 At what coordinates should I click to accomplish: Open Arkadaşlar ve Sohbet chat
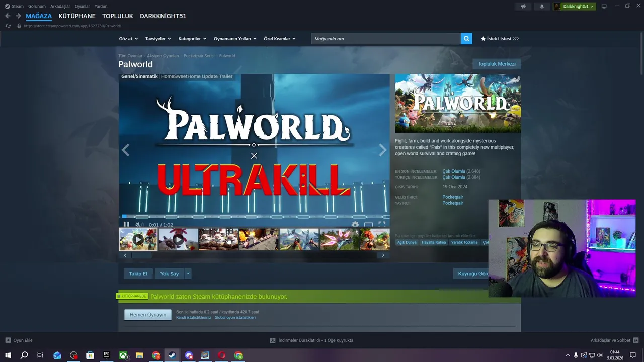(x=615, y=340)
